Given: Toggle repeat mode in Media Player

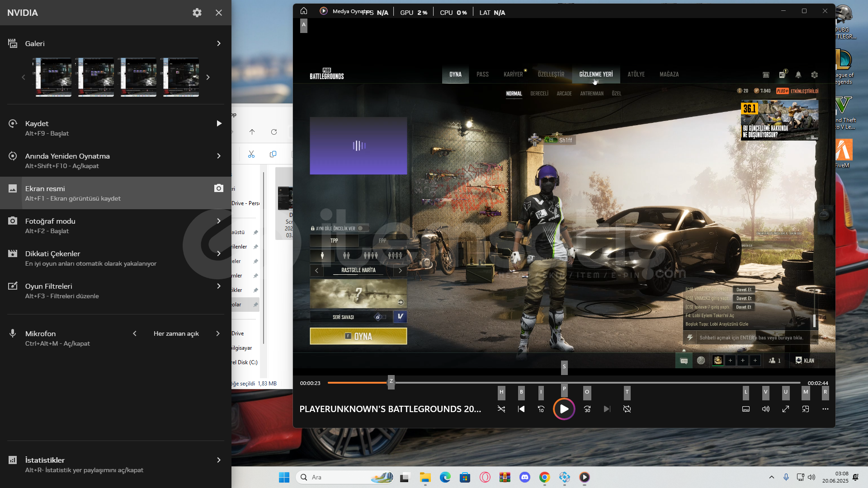Looking at the screenshot, I should pyautogui.click(x=627, y=409).
